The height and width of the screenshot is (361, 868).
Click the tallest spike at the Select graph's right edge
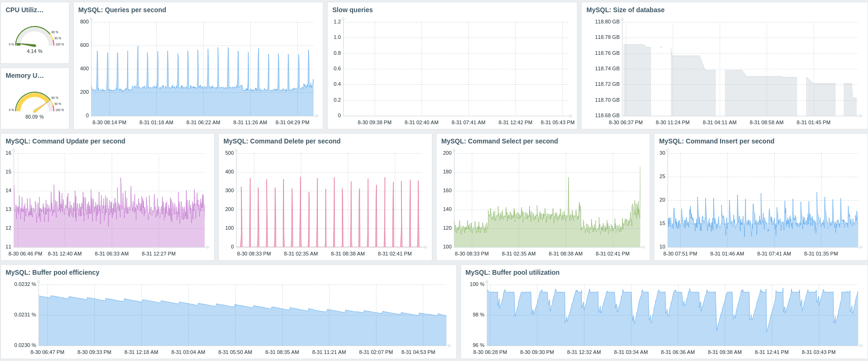pyautogui.click(x=640, y=170)
